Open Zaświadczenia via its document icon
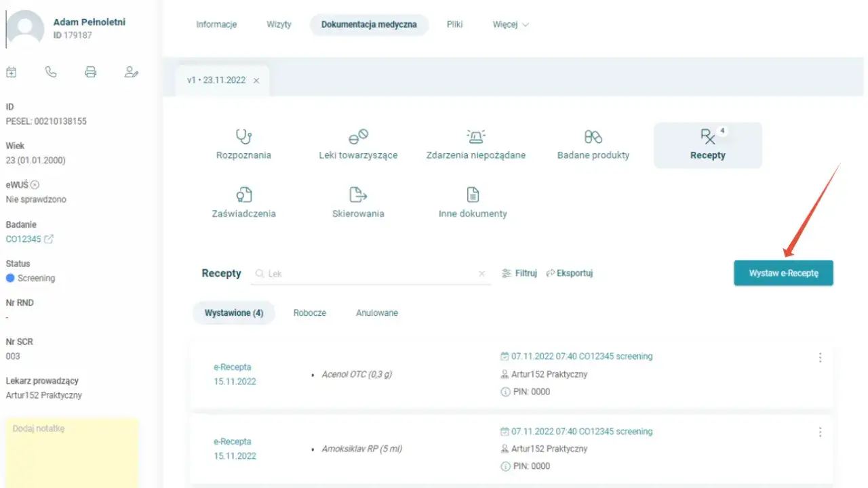 244,195
